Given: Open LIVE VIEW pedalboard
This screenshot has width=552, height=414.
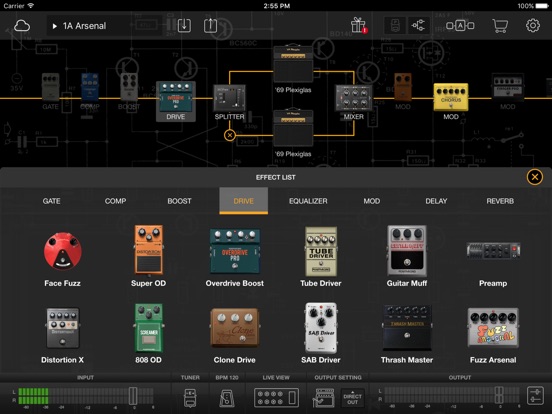Looking at the screenshot, I should pos(276,397).
